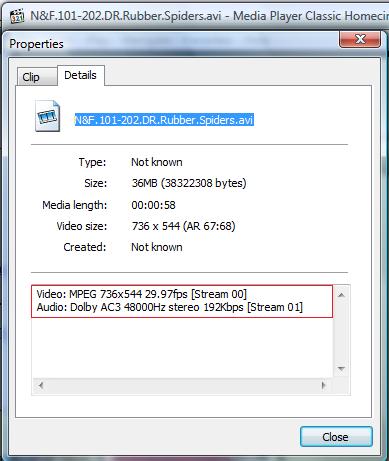This screenshot has width=389, height=461.
Task: Click the video size value 736 x 544
Action: point(184,226)
